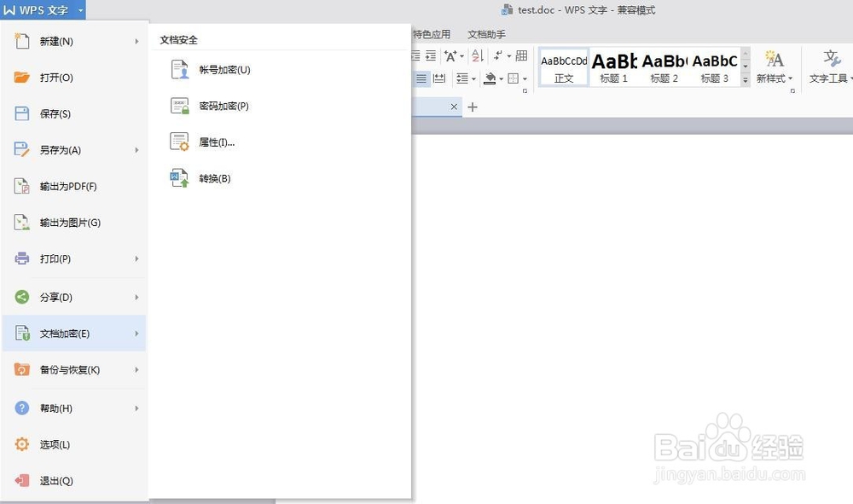Close the current document tab
853x504 pixels.
coord(454,107)
